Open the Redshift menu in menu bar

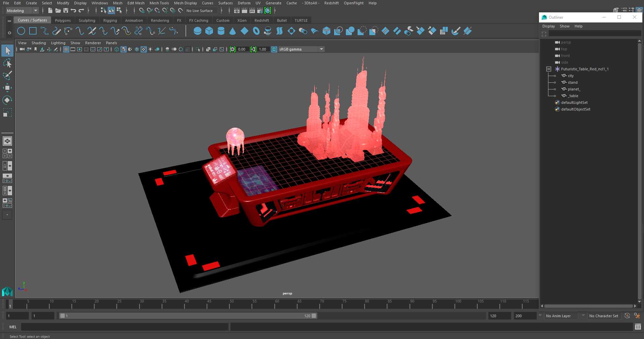pyautogui.click(x=331, y=3)
